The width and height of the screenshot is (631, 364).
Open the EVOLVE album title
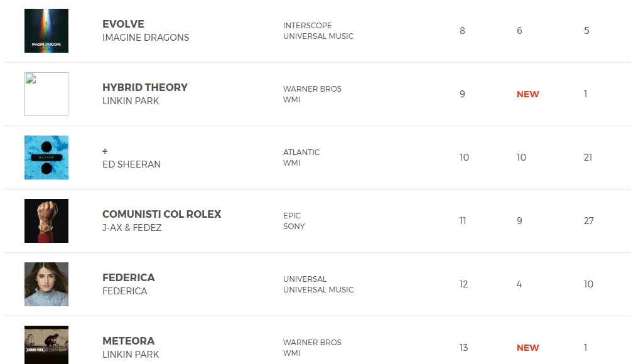[x=123, y=24]
